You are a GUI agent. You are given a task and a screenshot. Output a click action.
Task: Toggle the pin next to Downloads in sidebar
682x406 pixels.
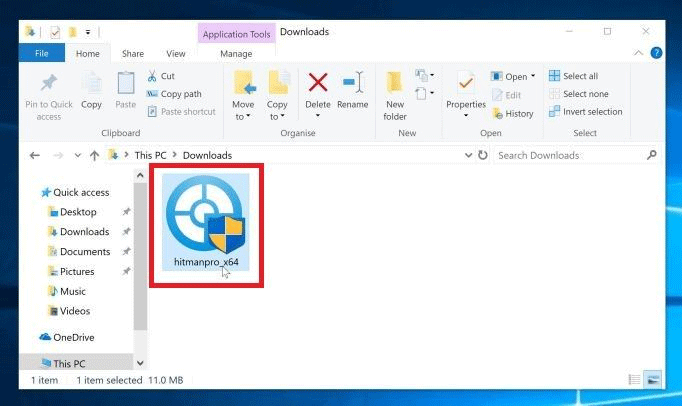pyautogui.click(x=126, y=232)
